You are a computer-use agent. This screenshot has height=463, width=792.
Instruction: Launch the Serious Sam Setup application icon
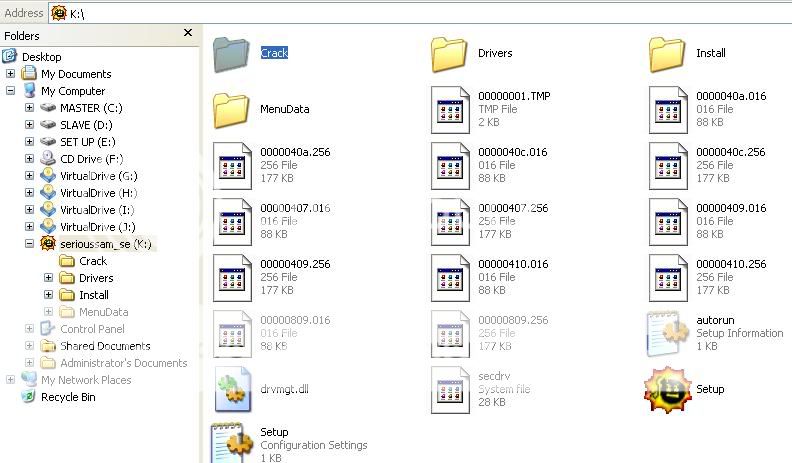tap(667, 390)
